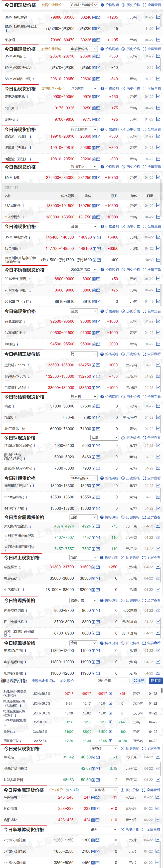Open trend chart for 441#硅(华东) row
This screenshot has width=164, height=868.
click(158, 508)
